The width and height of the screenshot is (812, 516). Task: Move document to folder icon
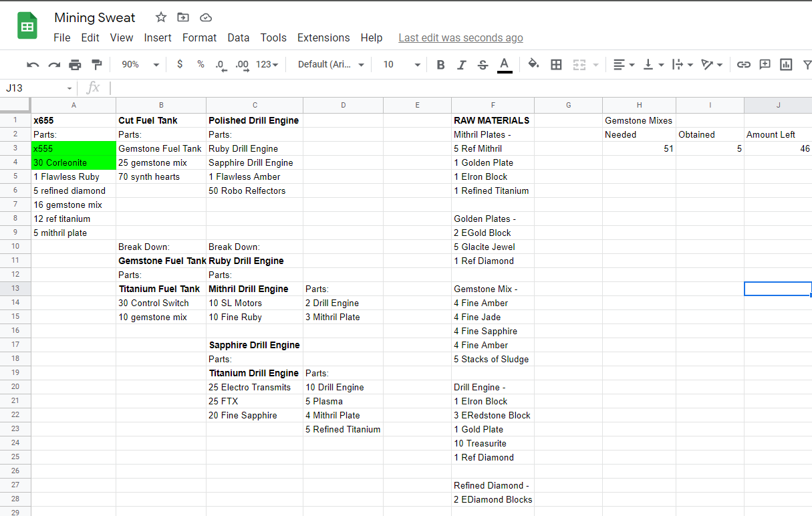pos(183,17)
